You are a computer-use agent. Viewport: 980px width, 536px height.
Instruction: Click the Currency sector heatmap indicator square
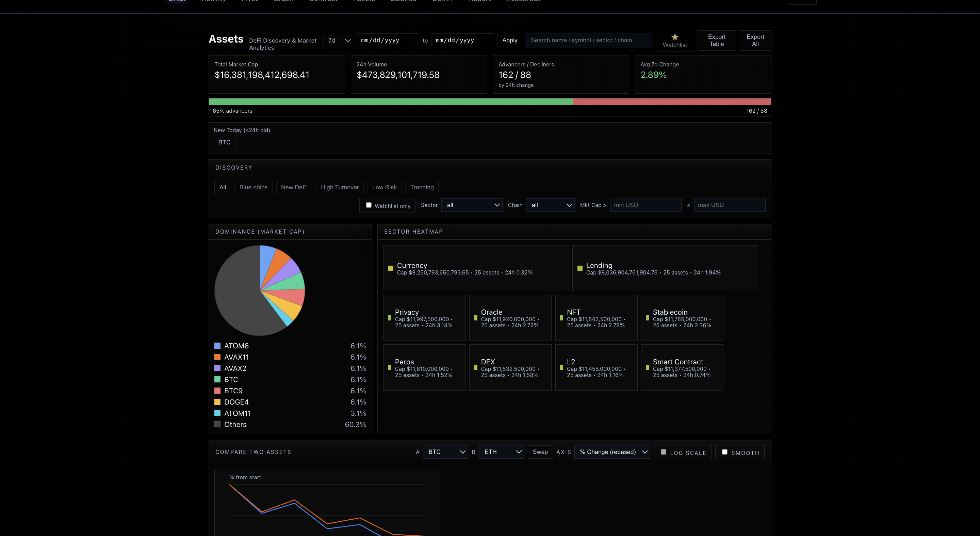(x=390, y=268)
